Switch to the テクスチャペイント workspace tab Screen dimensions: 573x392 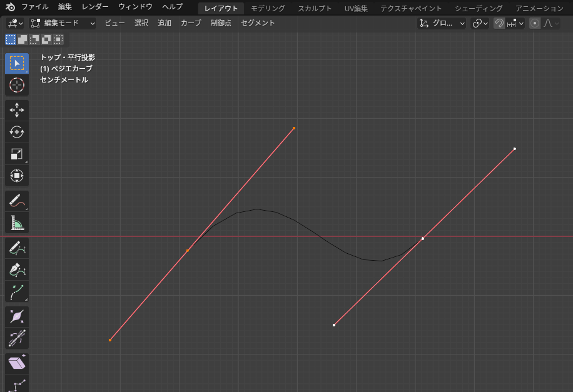[411, 8]
